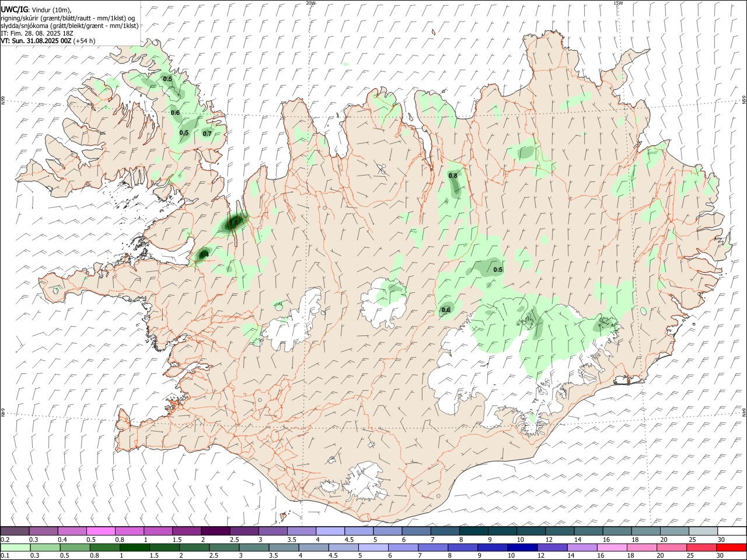Pick the darkest purple snow swatch labeled 2
747x560 pixels.
pos(215,531)
